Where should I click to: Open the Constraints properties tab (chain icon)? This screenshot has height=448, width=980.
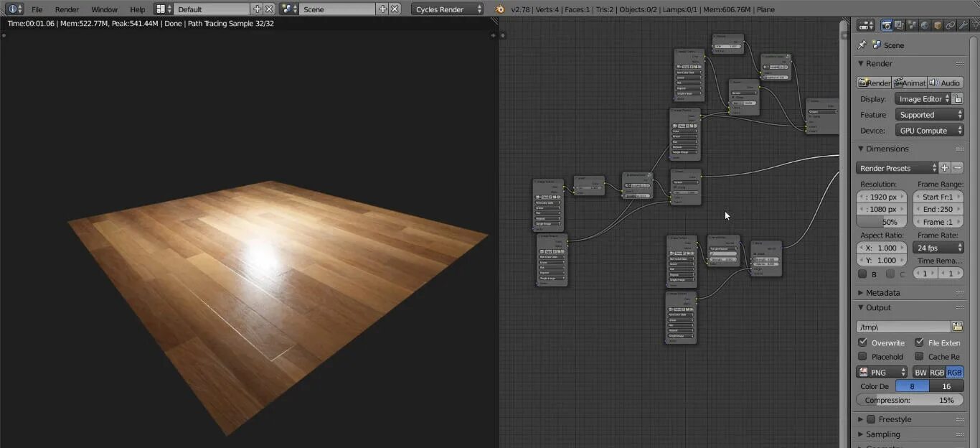click(x=951, y=25)
